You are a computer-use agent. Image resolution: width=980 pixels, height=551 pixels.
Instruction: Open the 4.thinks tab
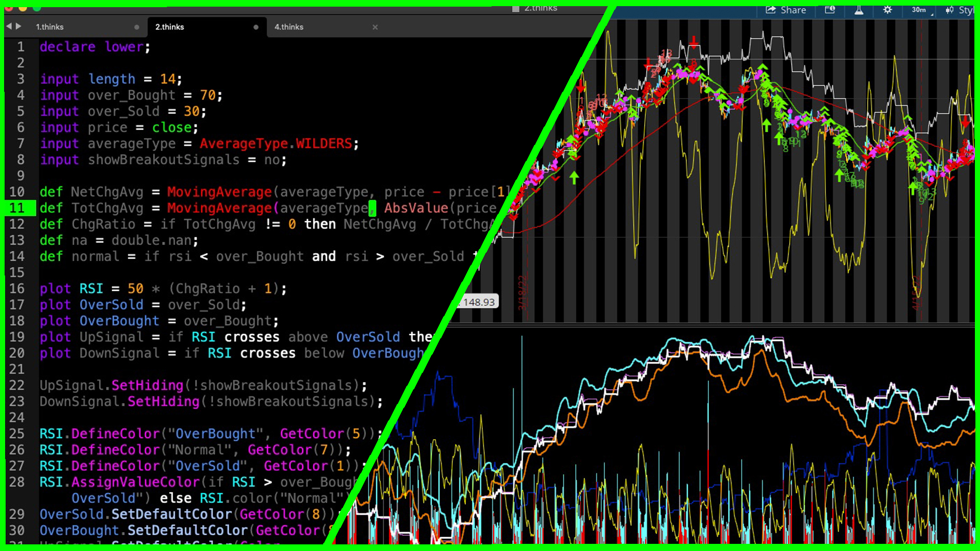289,27
